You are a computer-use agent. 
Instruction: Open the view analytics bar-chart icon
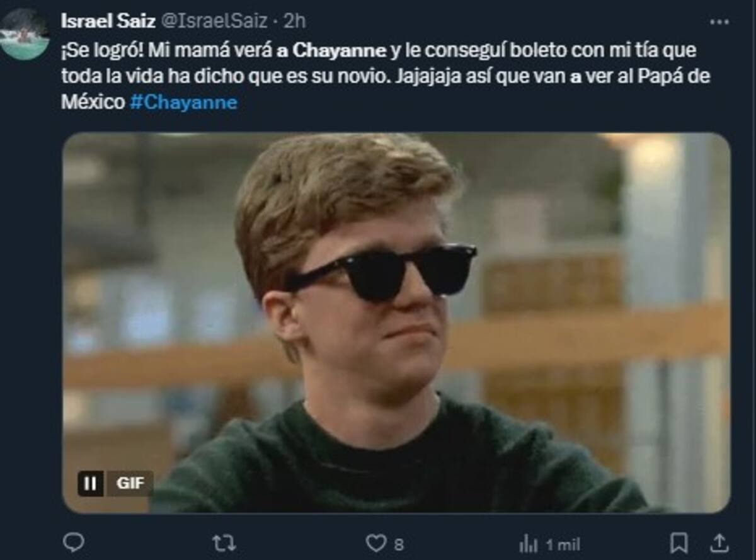[x=527, y=543]
